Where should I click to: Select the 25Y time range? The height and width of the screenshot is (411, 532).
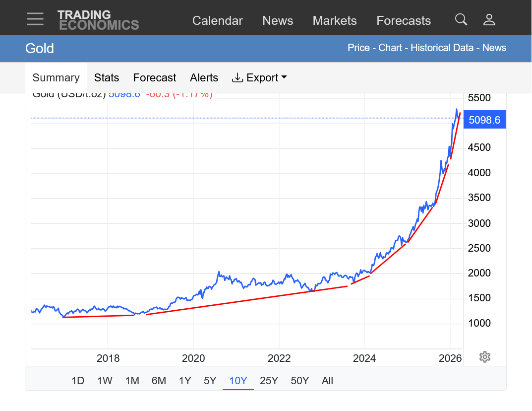pos(269,381)
